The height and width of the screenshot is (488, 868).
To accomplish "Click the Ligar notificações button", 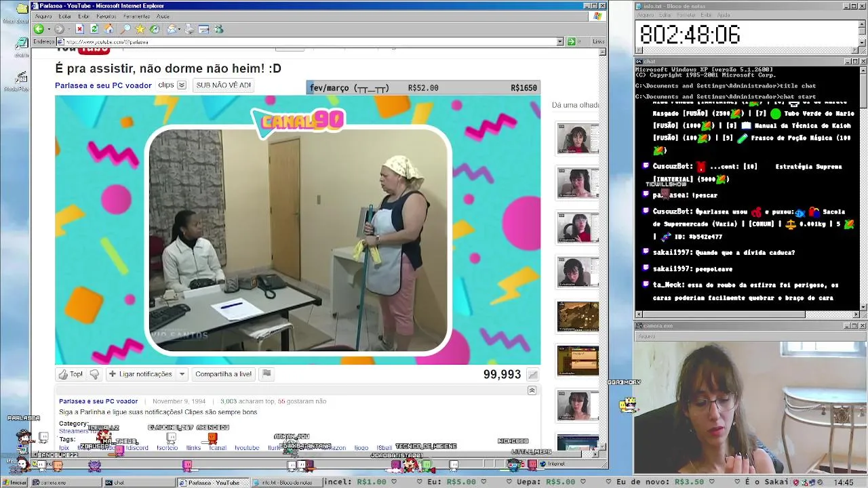I will point(140,374).
